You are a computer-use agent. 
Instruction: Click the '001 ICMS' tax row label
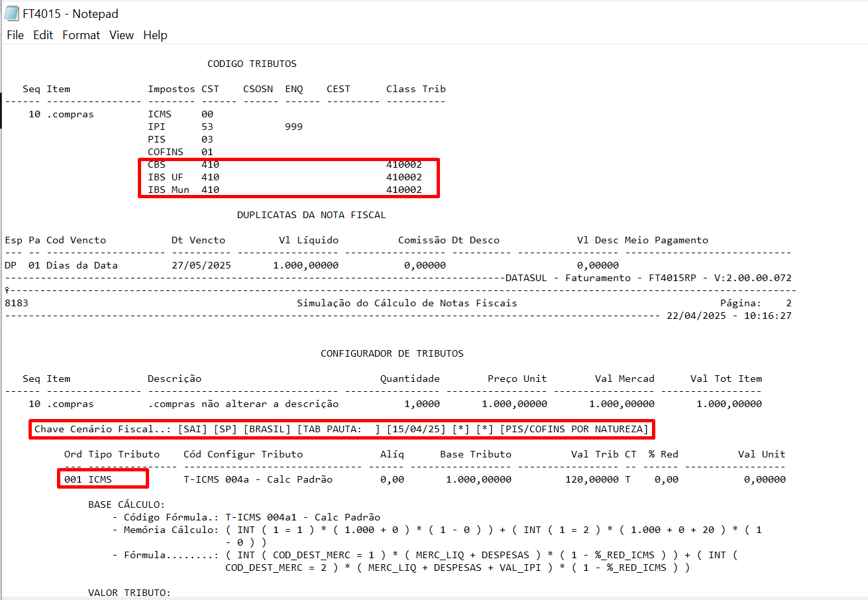[88, 479]
